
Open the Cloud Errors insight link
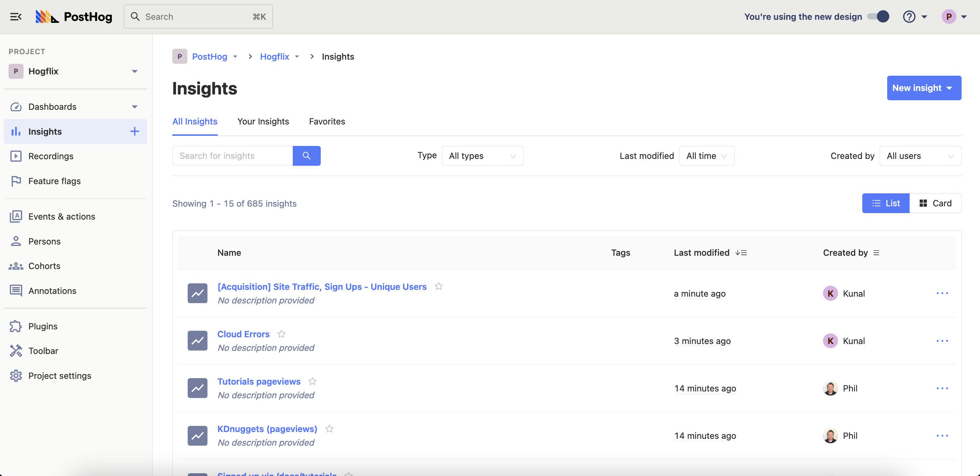click(x=244, y=334)
